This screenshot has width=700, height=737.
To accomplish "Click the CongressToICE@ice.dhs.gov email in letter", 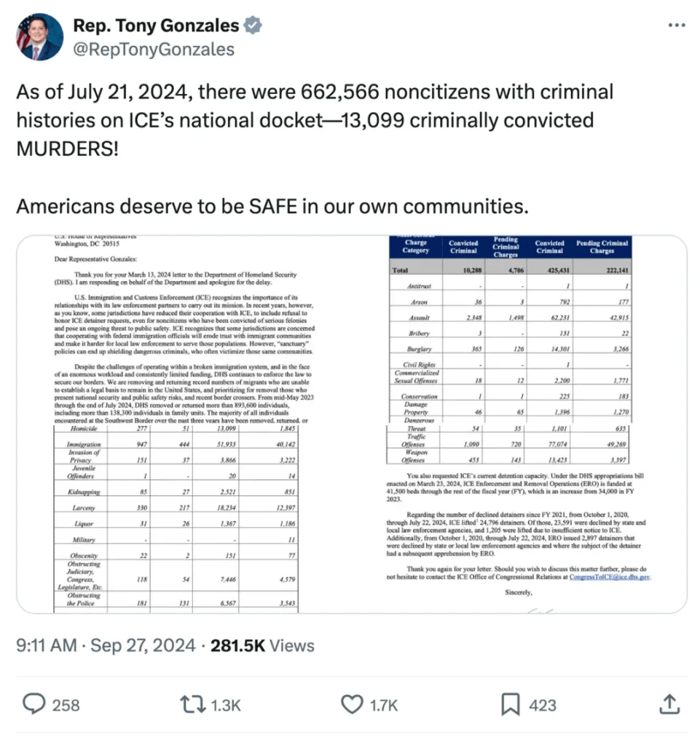I will (610, 577).
